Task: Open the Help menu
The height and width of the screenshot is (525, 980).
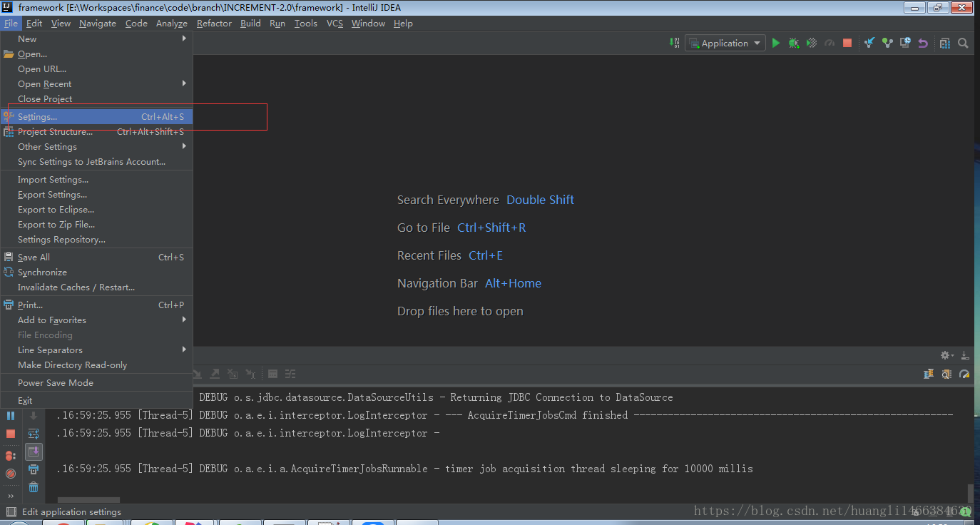Action: click(x=403, y=23)
